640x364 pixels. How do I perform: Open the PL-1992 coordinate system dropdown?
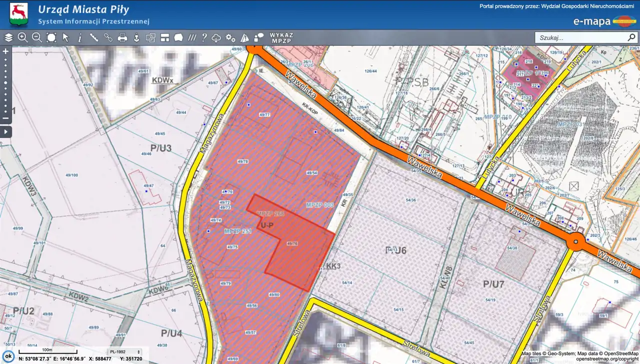124,352
